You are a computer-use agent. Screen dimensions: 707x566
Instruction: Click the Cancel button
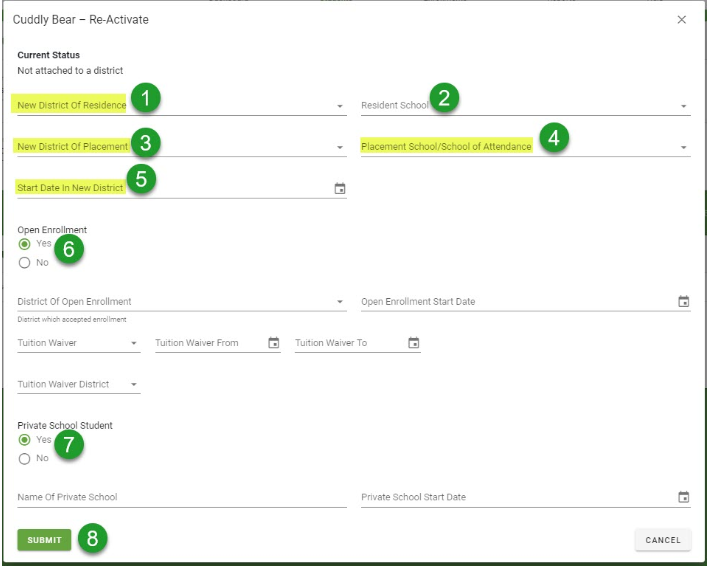[x=663, y=540]
